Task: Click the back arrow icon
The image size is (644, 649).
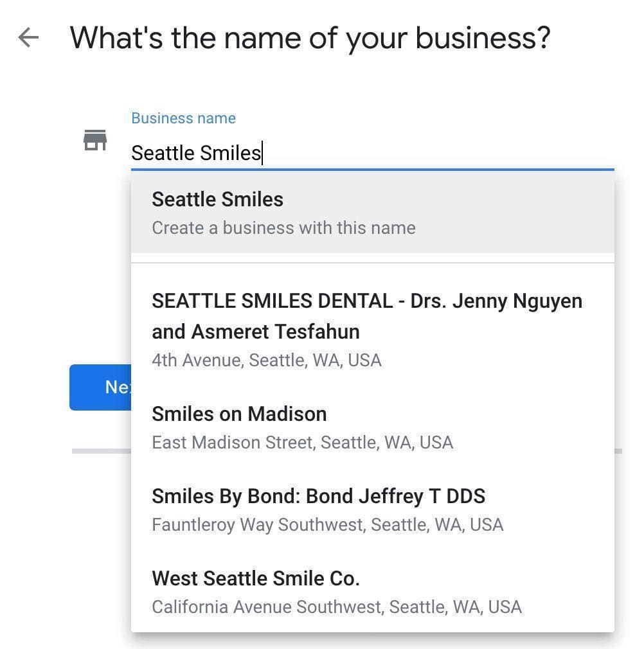Action: 28,38
